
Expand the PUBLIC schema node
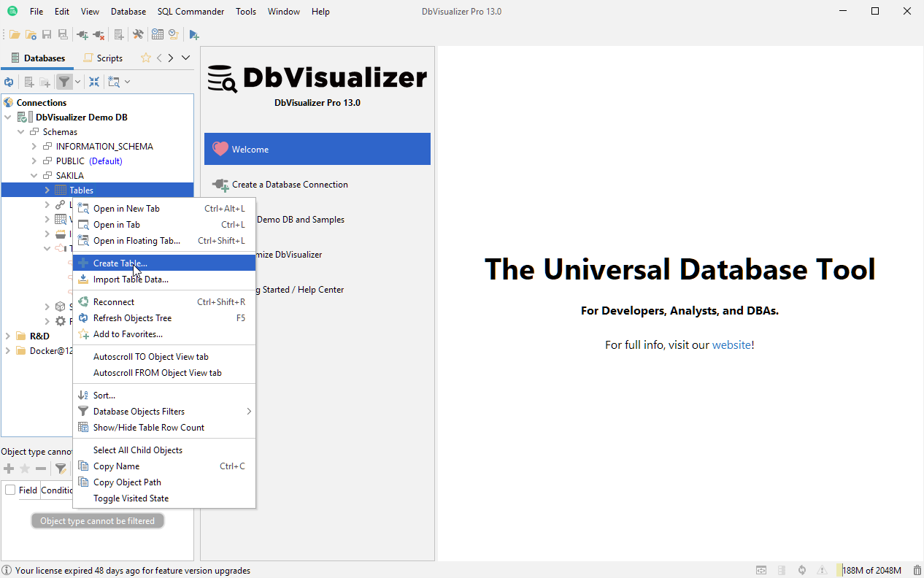[x=34, y=161]
